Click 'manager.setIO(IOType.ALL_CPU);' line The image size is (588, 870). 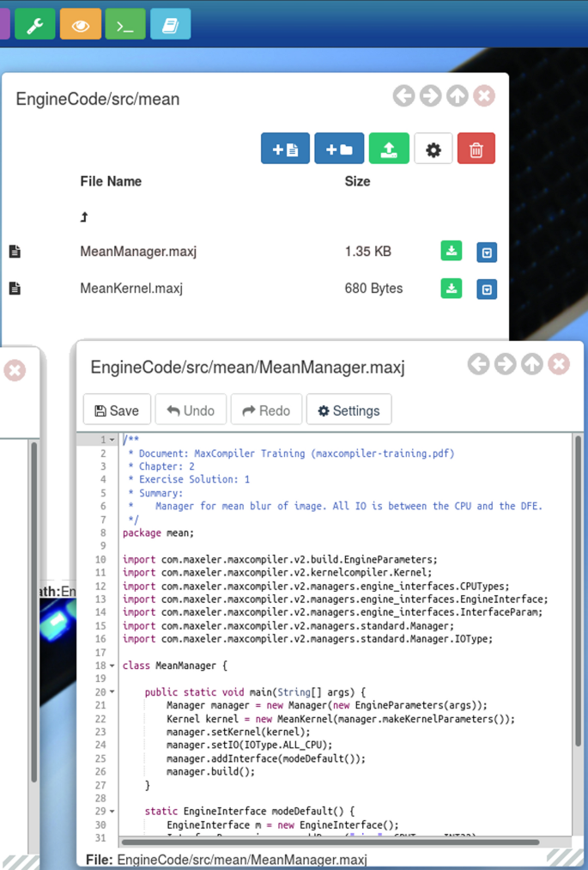250,745
